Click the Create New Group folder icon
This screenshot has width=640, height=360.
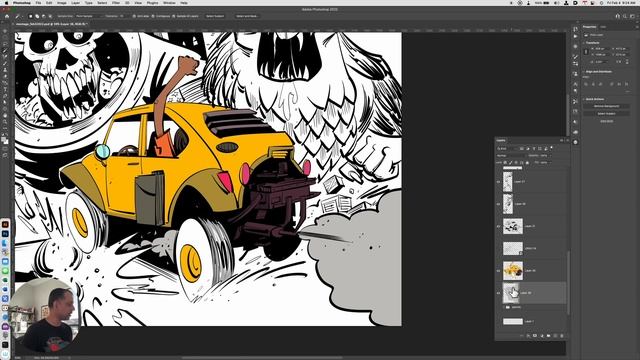548,336
